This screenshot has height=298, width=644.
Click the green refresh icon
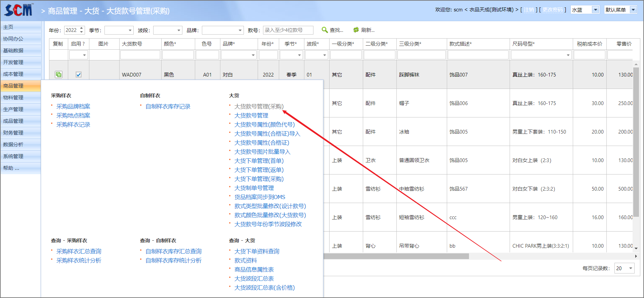coord(356,30)
